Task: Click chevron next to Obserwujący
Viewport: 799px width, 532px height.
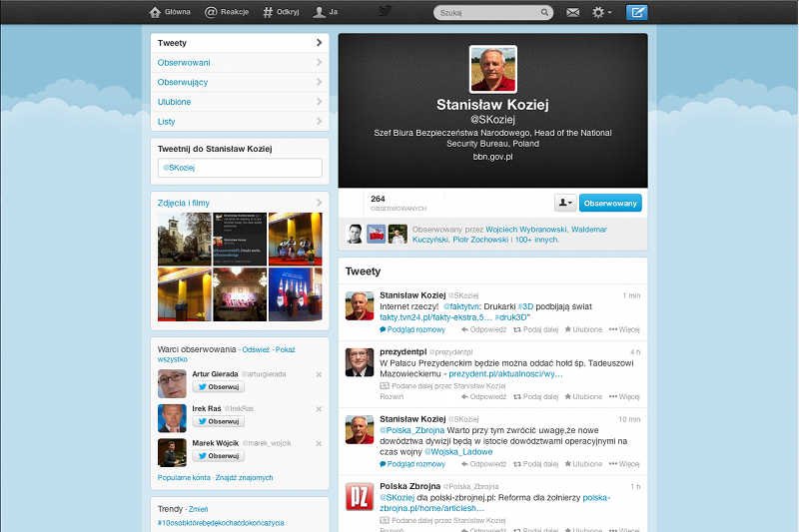Action: click(x=319, y=82)
